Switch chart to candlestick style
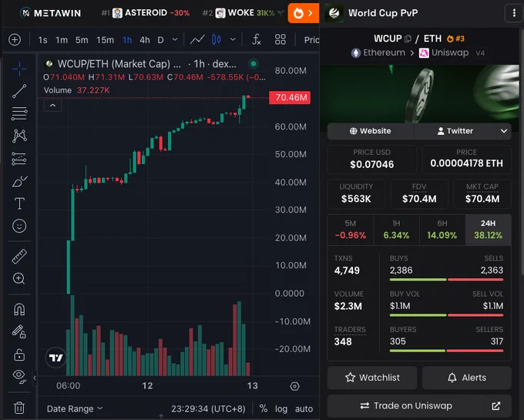 click(x=217, y=40)
